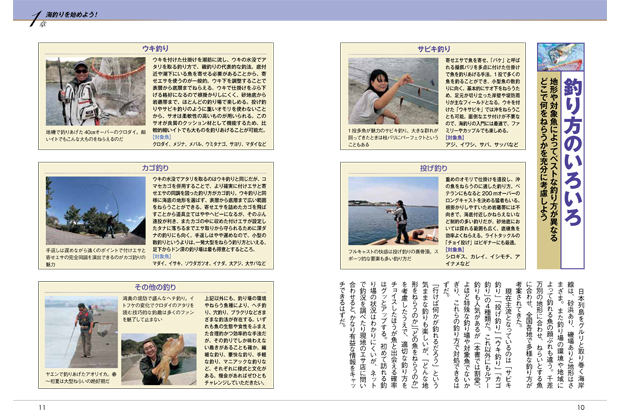This screenshot has width=620, height=420.
Task: Click the caption under the pier casting photo
Action: 393,255
